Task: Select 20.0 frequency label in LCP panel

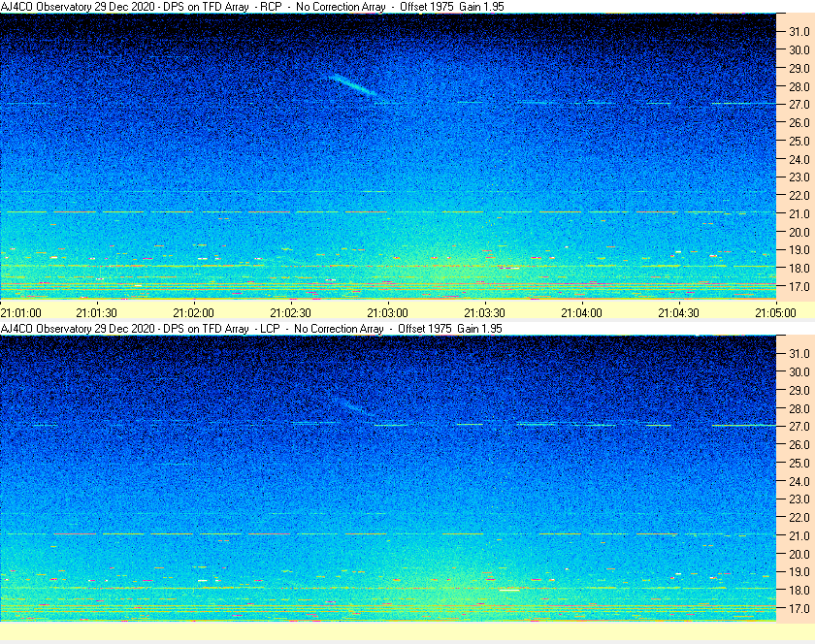Action: coord(799,554)
